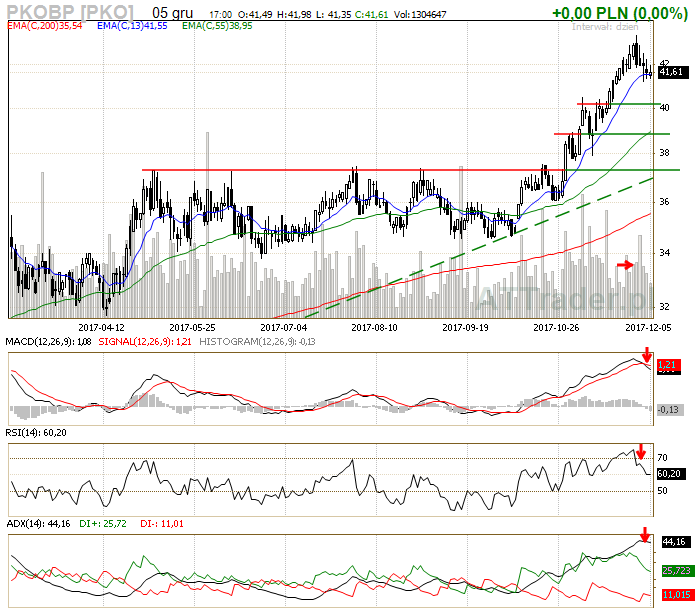This screenshot has height=613, width=700.
Task: Click the RSI 70 level label
Action: 662,458
